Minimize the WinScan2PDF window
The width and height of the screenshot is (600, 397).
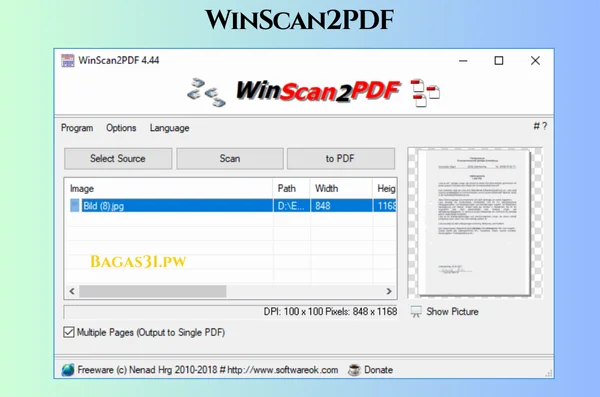[x=463, y=60]
